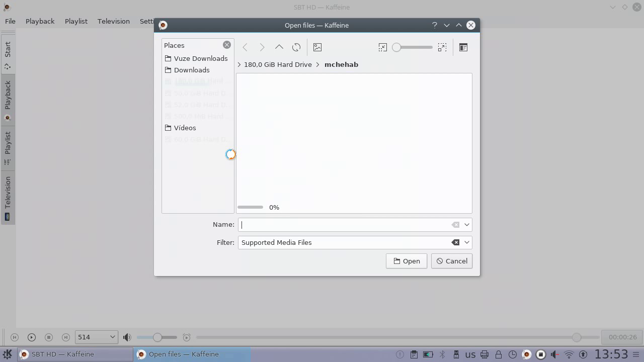
Task: Clear the Filter field text
Action: click(455, 242)
